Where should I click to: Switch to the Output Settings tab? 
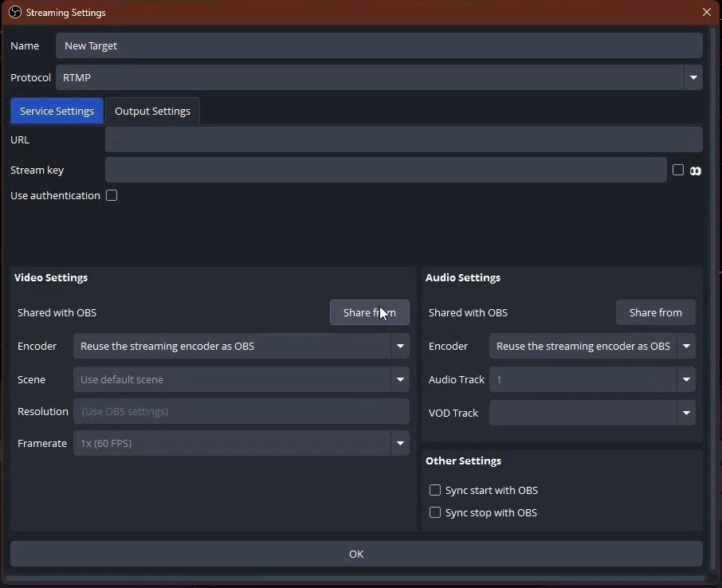(152, 111)
